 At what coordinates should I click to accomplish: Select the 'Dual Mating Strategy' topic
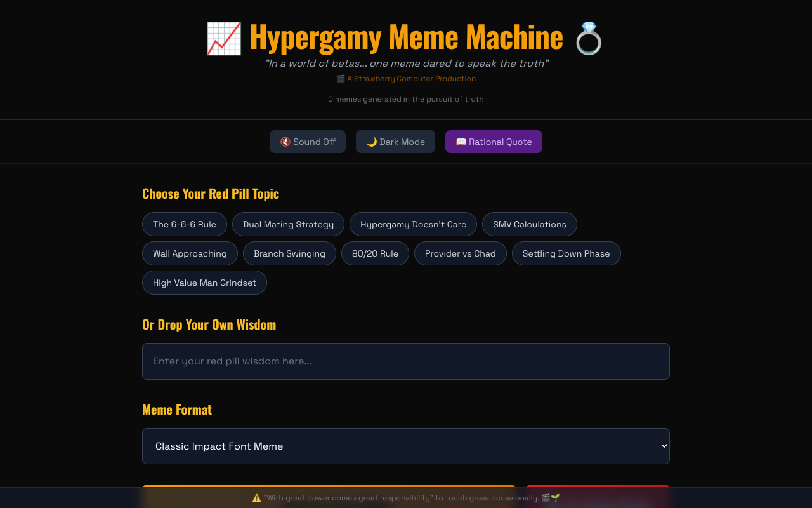point(288,224)
